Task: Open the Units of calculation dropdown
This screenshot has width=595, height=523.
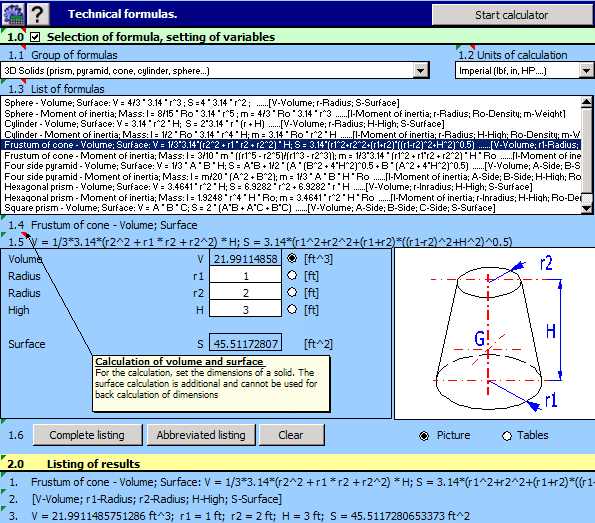Action: pyautogui.click(x=586, y=70)
